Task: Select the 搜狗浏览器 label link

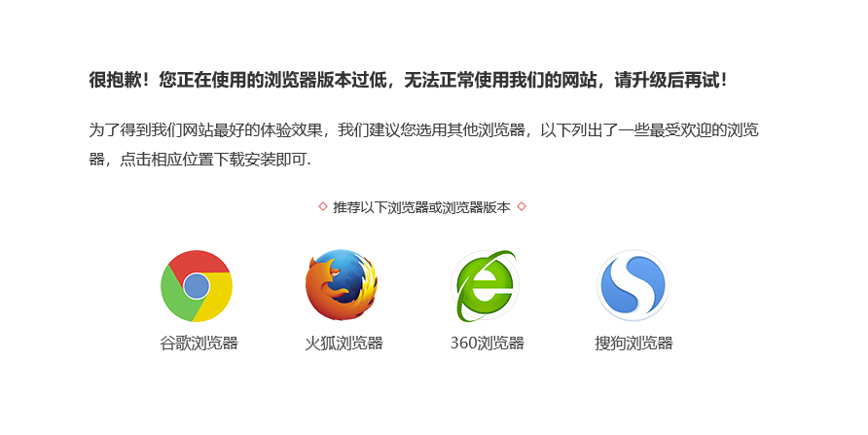Action: tap(633, 344)
